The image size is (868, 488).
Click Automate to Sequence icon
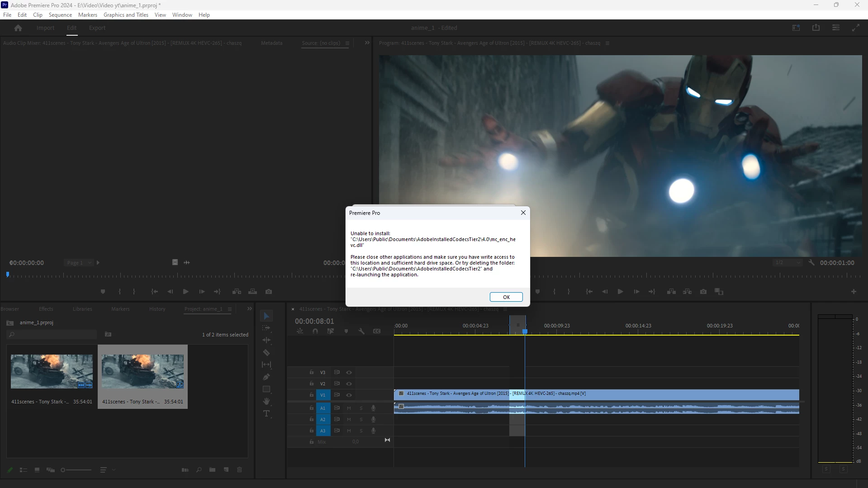pyautogui.click(x=185, y=470)
